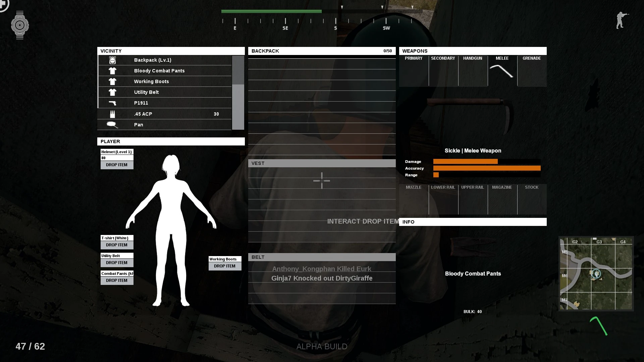
Task: Click the Backpack (Lv.1) icon in vicinity
Action: pyautogui.click(x=112, y=60)
